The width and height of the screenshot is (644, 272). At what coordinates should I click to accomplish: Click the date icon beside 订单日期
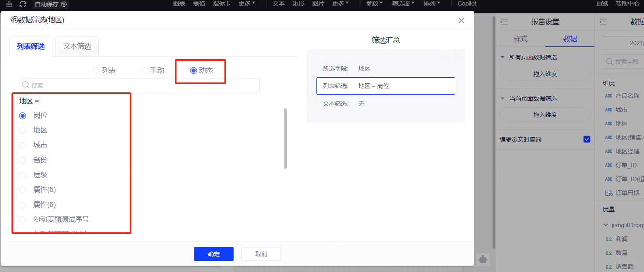(609, 193)
